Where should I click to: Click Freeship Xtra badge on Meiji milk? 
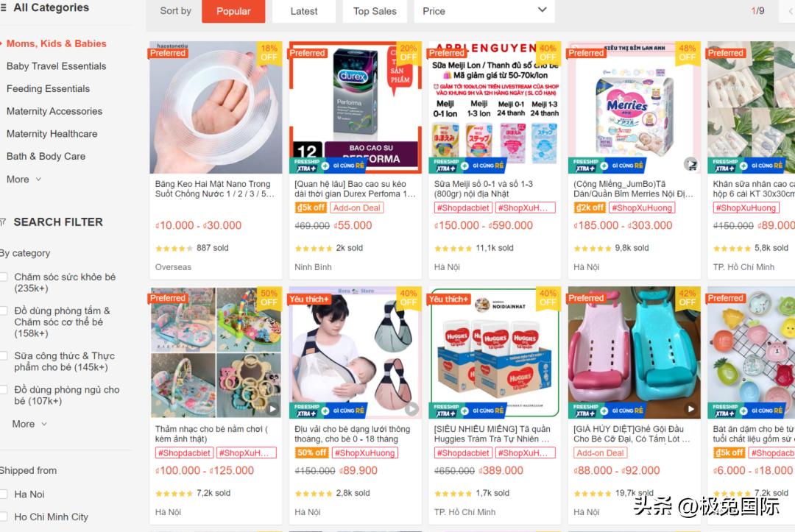[x=445, y=165]
